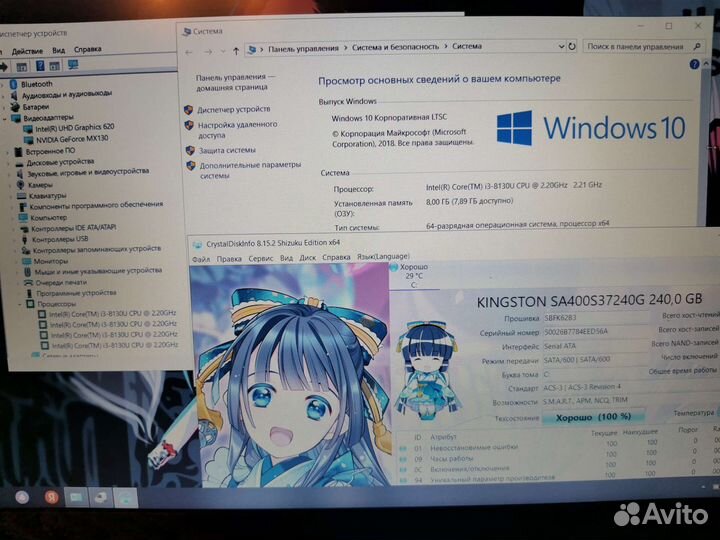Open Панель управления домашняя страница link

[235, 82]
